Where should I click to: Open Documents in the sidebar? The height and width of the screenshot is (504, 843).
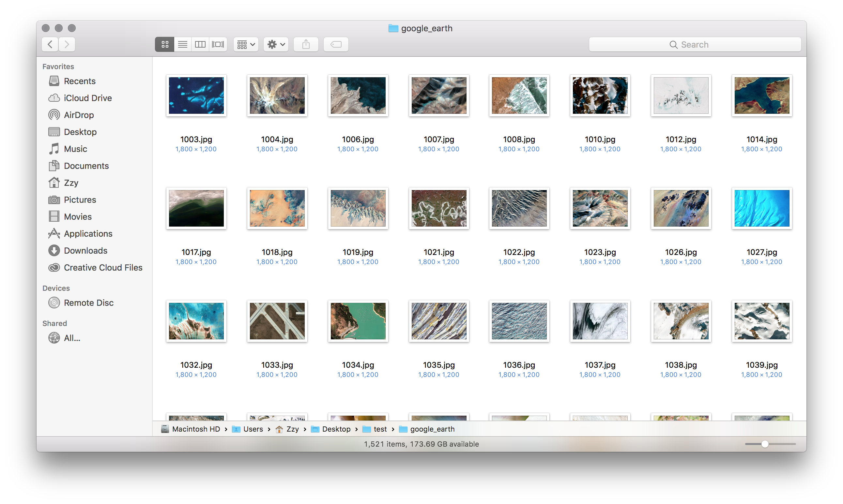pyautogui.click(x=79, y=166)
